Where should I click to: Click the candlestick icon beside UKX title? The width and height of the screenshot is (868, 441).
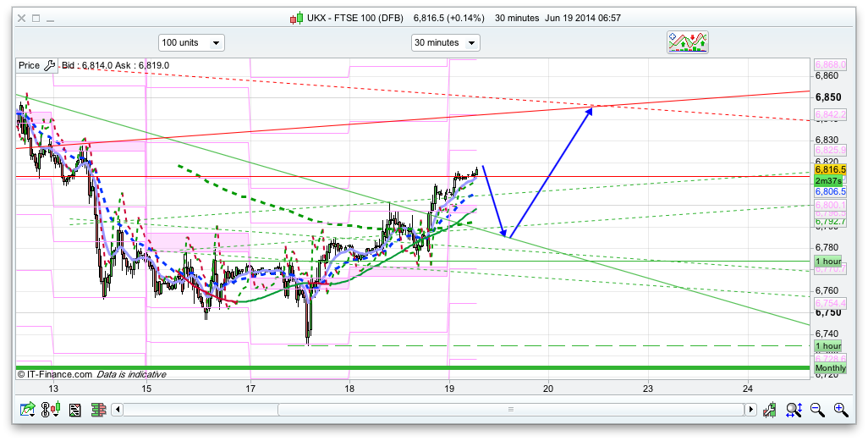(297, 19)
